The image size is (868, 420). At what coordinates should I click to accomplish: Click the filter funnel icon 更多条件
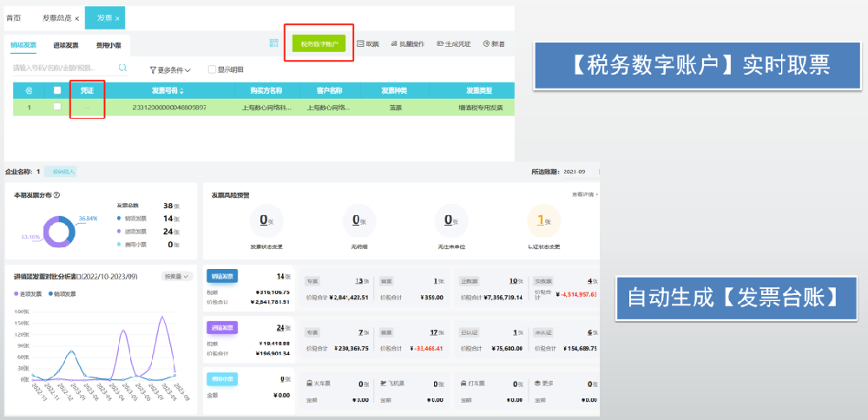tap(153, 69)
